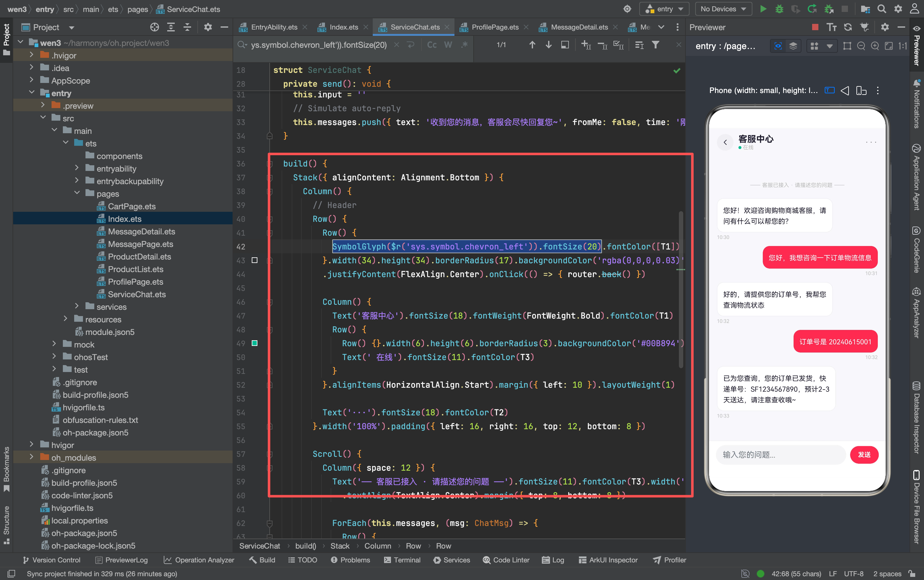
Task: Click the red 发送 send button in preview
Action: click(x=864, y=454)
